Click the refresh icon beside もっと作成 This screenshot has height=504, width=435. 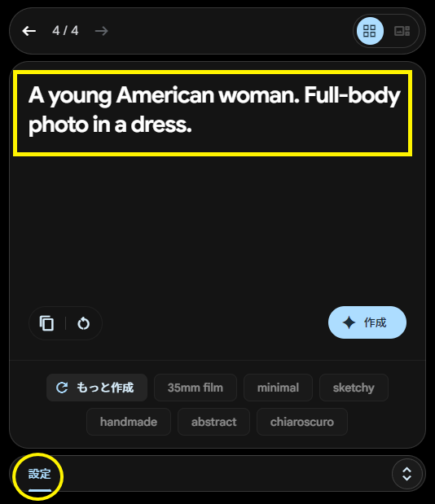tap(62, 388)
